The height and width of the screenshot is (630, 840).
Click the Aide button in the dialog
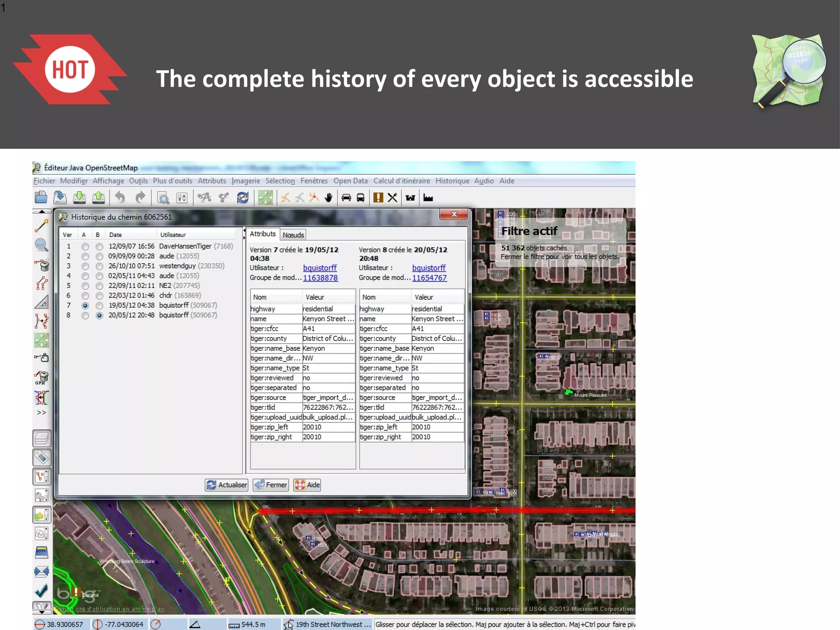(307, 485)
